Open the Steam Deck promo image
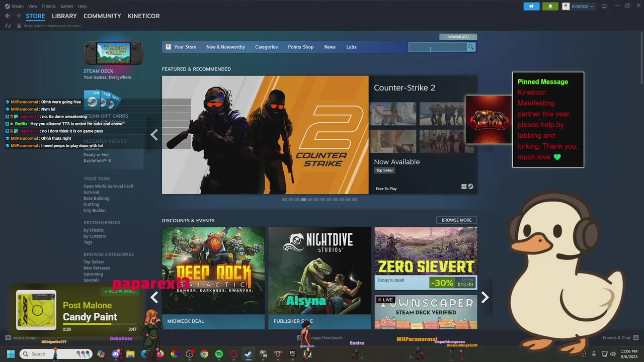The width and height of the screenshot is (644, 362). 113,53
